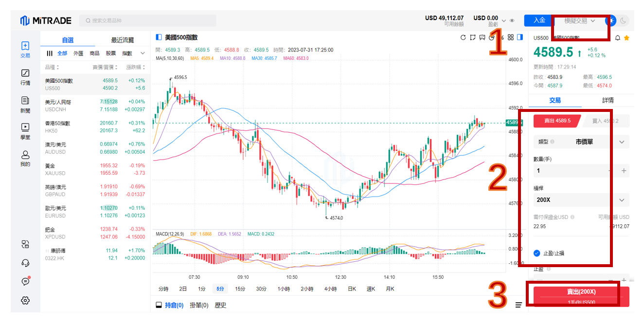
Task: Click the price alert bell icon
Action: (618, 37)
